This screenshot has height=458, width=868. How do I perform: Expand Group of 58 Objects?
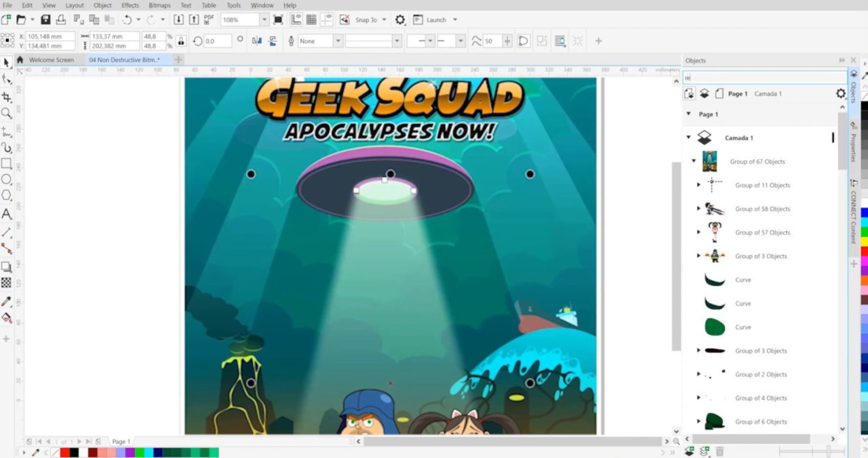(x=699, y=209)
